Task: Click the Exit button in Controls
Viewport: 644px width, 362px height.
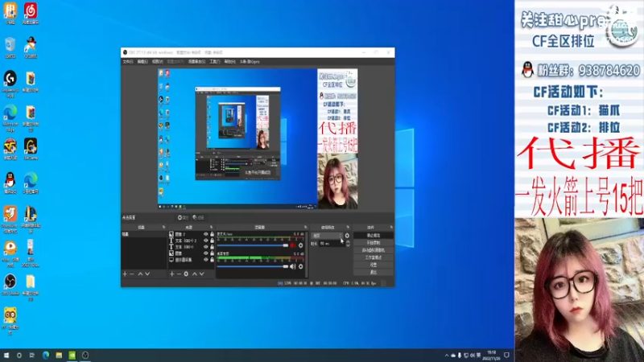Action: tap(374, 272)
